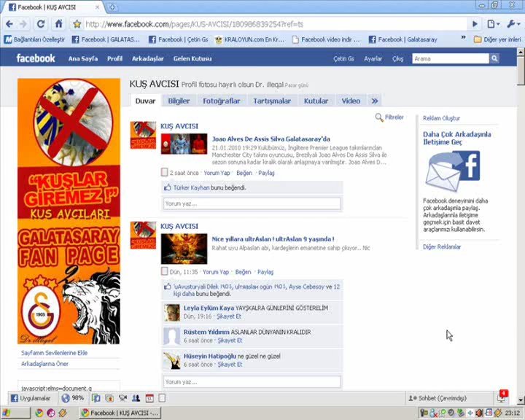
Task: Switch to the Bilgiler tab
Action: pos(179,101)
